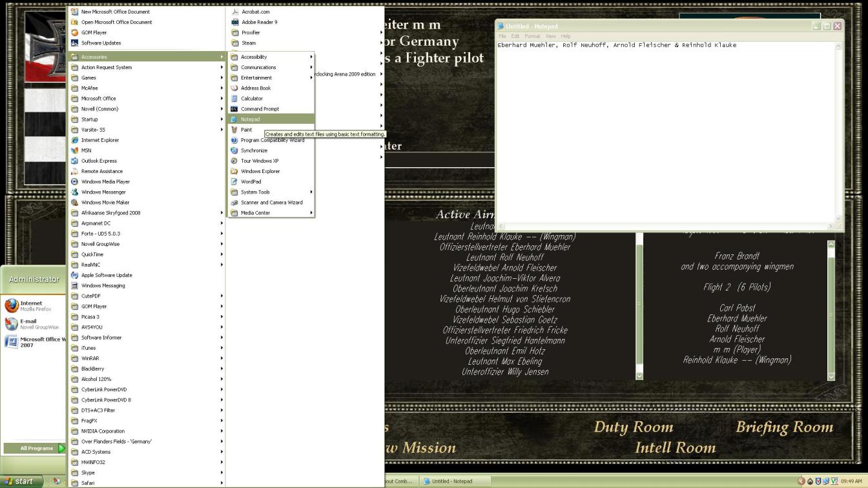Open the Format menu in Notepad
This screenshot has height=488, width=868.
coord(532,36)
